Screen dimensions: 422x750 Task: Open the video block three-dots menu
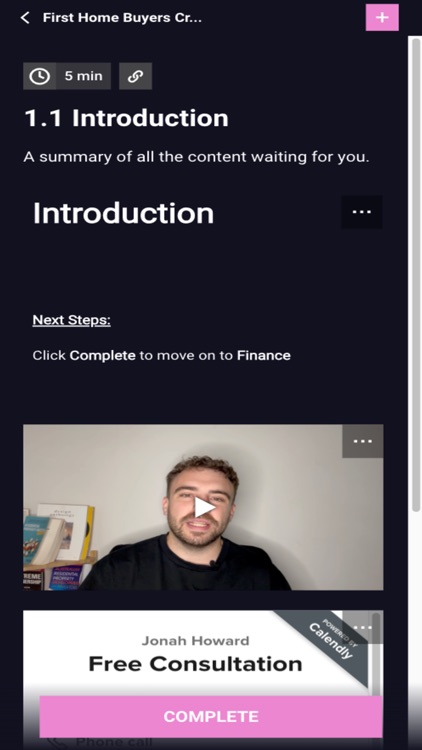363,441
